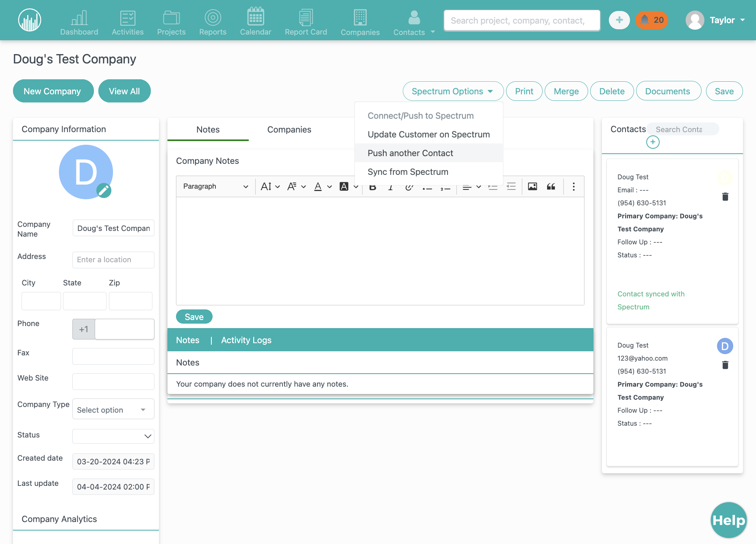Open the font color picker in editor
The height and width of the screenshot is (544, 756).
tap(323, 186)
